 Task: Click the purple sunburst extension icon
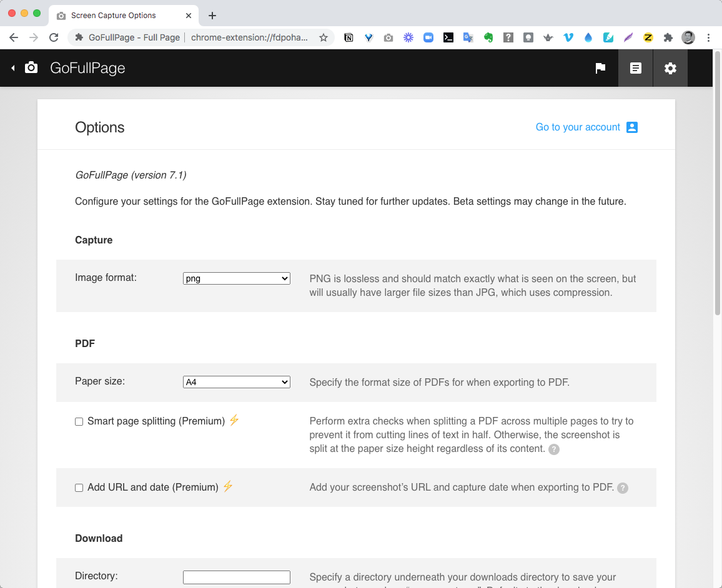(408, 37)
